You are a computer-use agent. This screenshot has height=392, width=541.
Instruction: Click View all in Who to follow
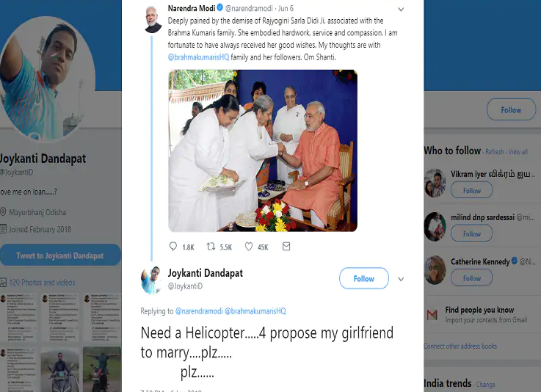tap(518, 152)
